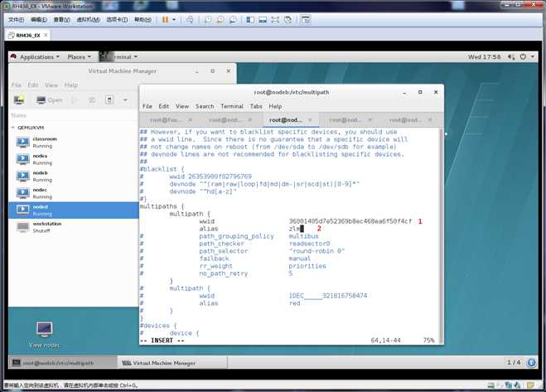
Task: Switch to the fourth terminal tab
Action: click(x=345, y=120)
